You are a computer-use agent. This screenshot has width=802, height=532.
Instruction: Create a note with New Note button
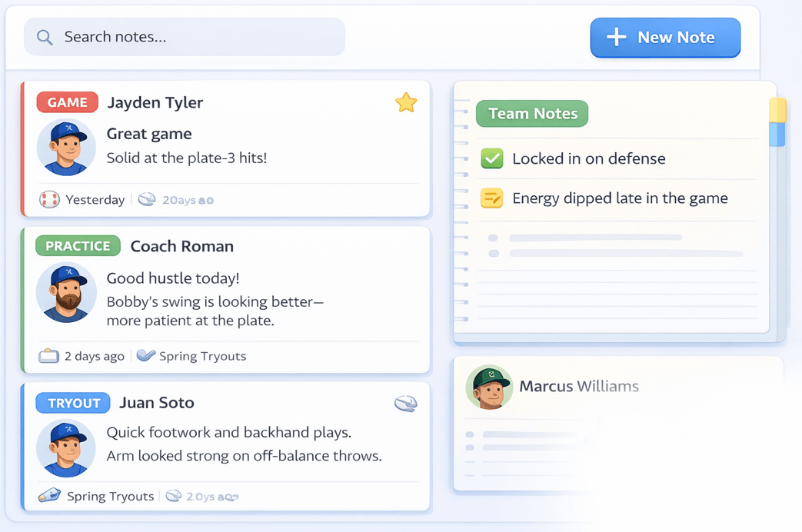[x=665, y=38]
